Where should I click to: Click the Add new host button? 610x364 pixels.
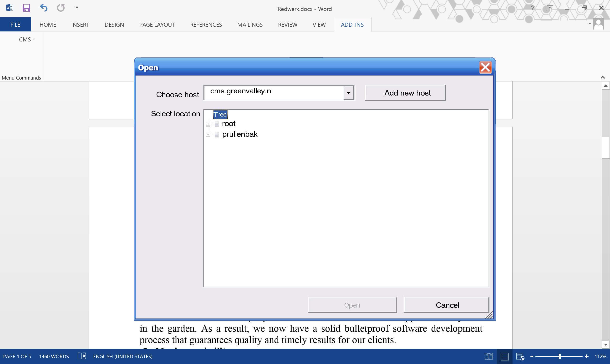tap(405, 93)
